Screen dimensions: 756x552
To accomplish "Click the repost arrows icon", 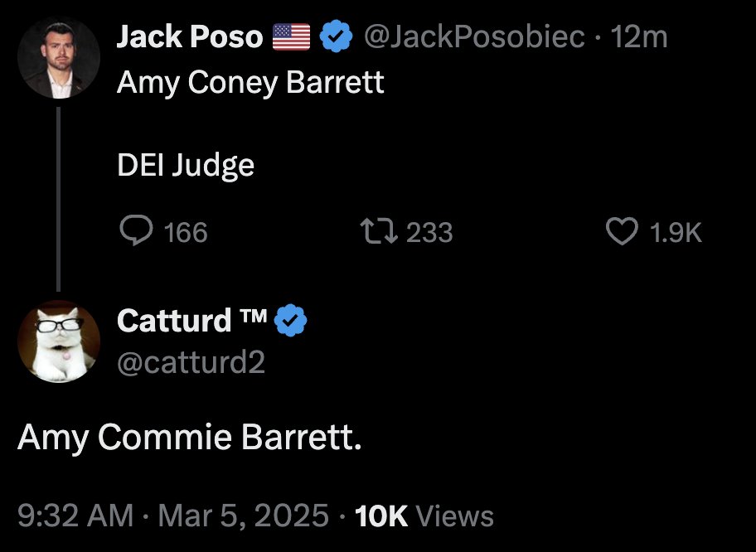I will [382, 231].
